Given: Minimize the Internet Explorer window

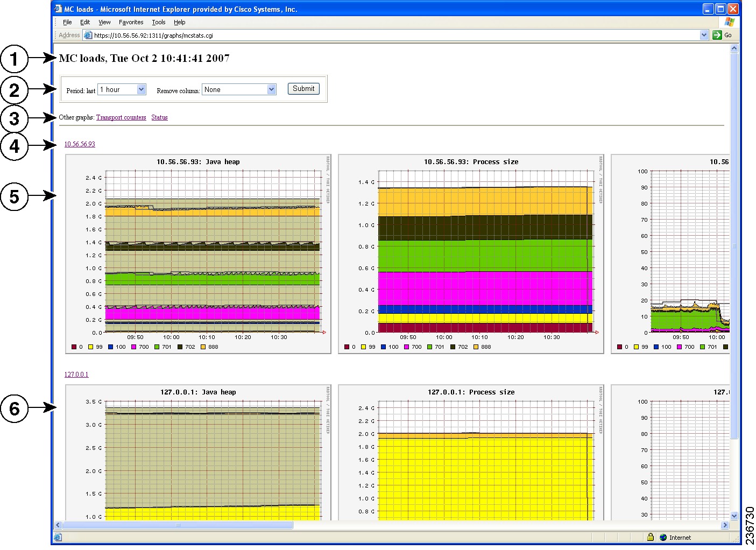Looking at the screenshot, I should pyautogui.click(x=708, y=9).
